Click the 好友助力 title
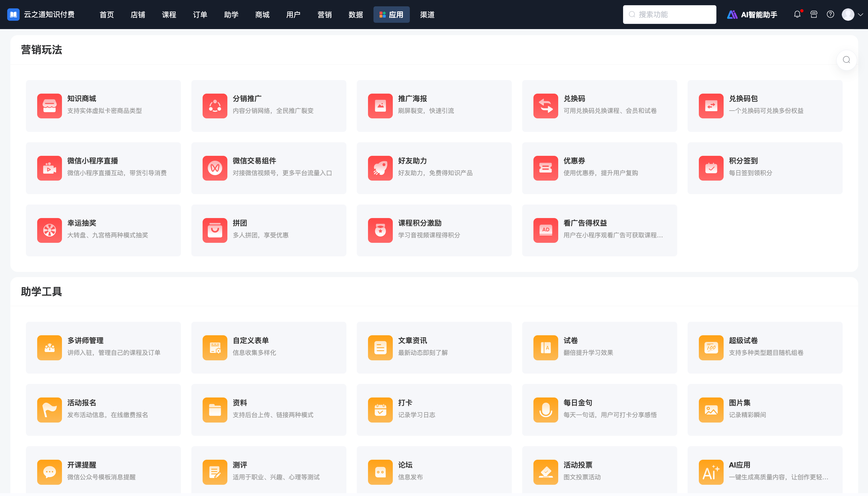Screen dimensions: 868x496 pos(412,161)
